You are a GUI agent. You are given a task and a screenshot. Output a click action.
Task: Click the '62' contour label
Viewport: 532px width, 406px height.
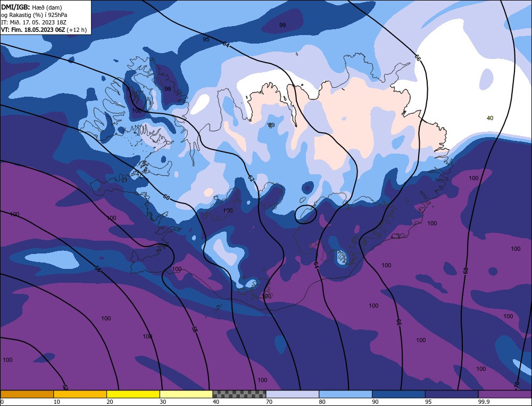251,178
